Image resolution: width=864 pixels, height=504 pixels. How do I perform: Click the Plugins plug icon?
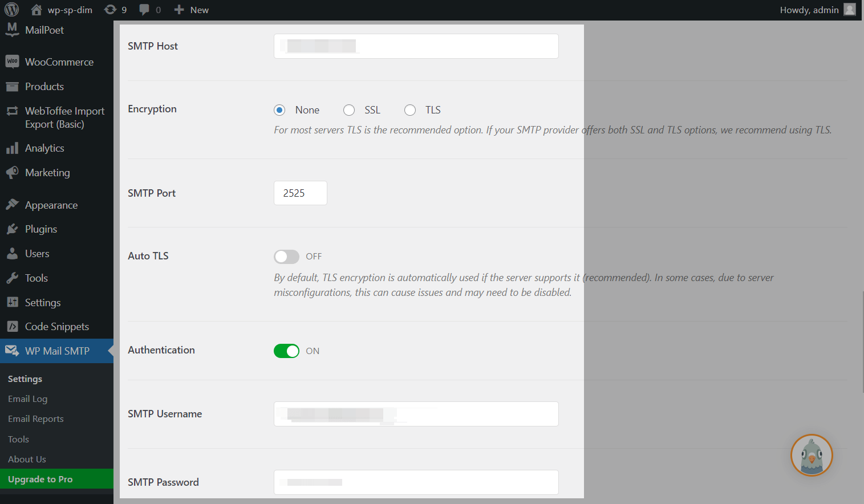pos(13,229)
